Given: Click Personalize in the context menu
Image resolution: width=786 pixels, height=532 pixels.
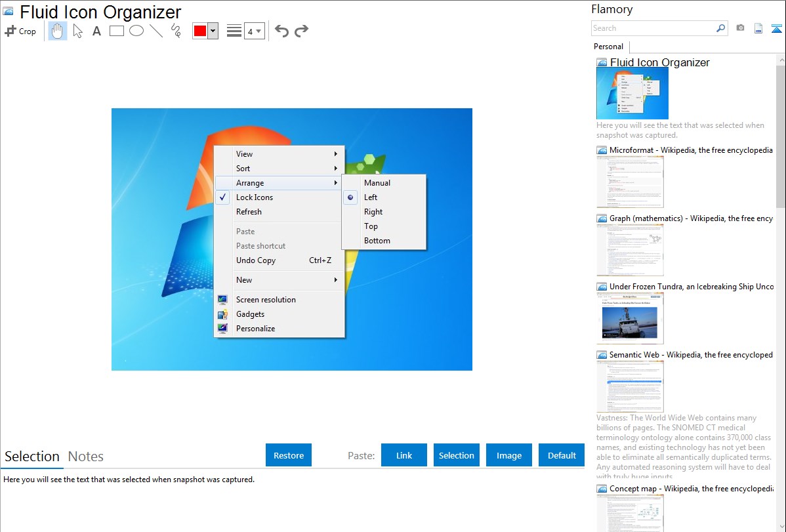Looking at the screenshot, I should click(255, 328).
